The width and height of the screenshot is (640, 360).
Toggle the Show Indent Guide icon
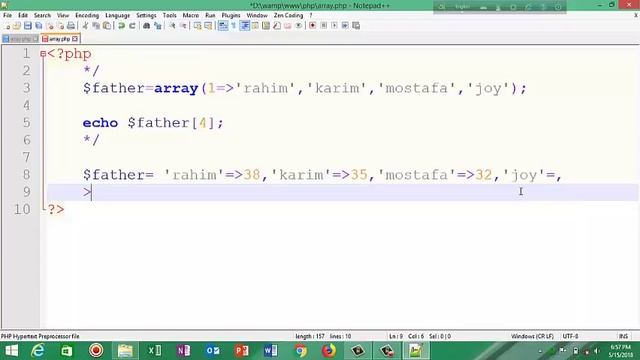coord(245,26)
